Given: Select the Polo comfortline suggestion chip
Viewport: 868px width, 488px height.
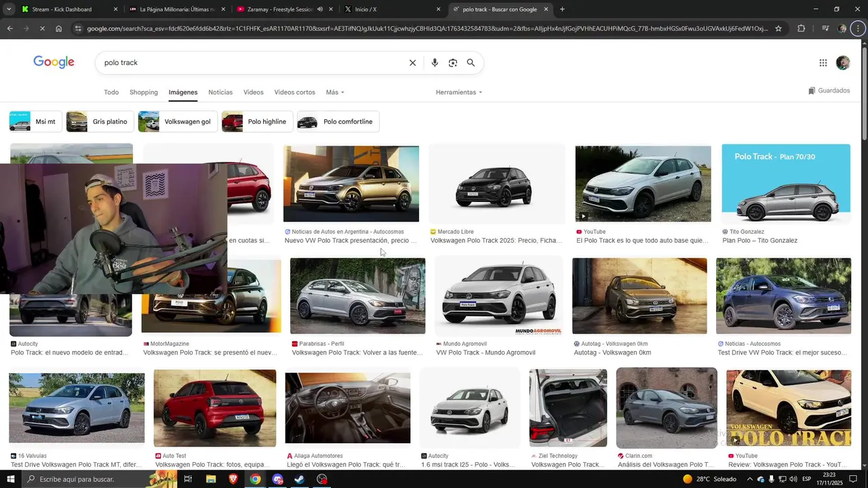Looking at the screenshot, I should (x=338, y=122).
